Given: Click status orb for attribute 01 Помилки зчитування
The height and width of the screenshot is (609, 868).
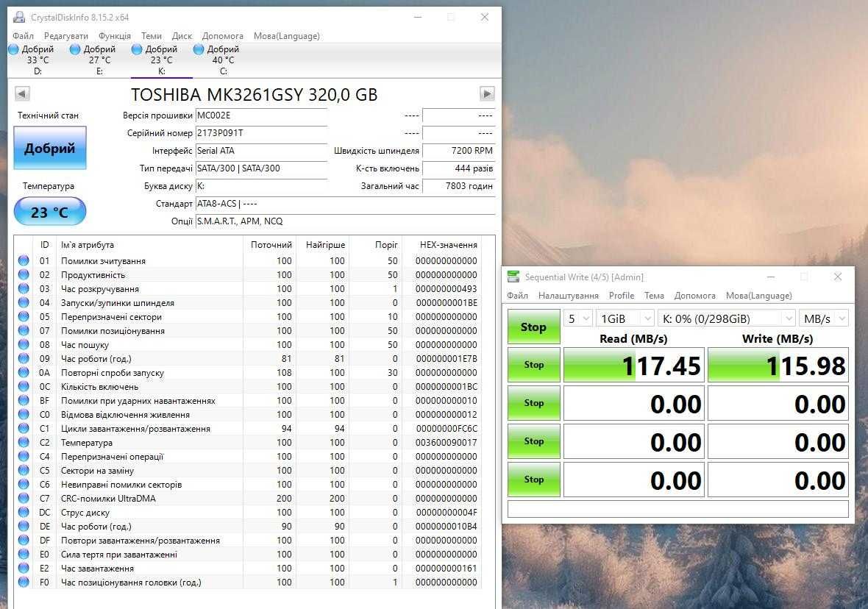Looking at the screenshot, I should (x=24, y=260).
